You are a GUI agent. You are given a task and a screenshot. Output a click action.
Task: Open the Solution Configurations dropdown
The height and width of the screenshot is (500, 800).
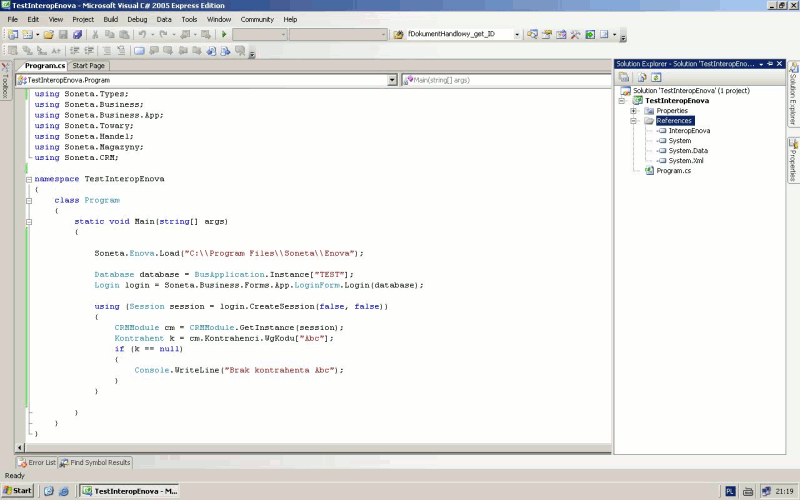[x=260, y=34]
